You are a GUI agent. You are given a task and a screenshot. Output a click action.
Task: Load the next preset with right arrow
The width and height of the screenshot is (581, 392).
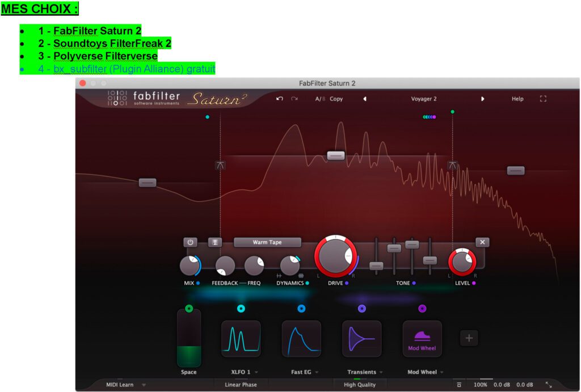tap(483, 99)
